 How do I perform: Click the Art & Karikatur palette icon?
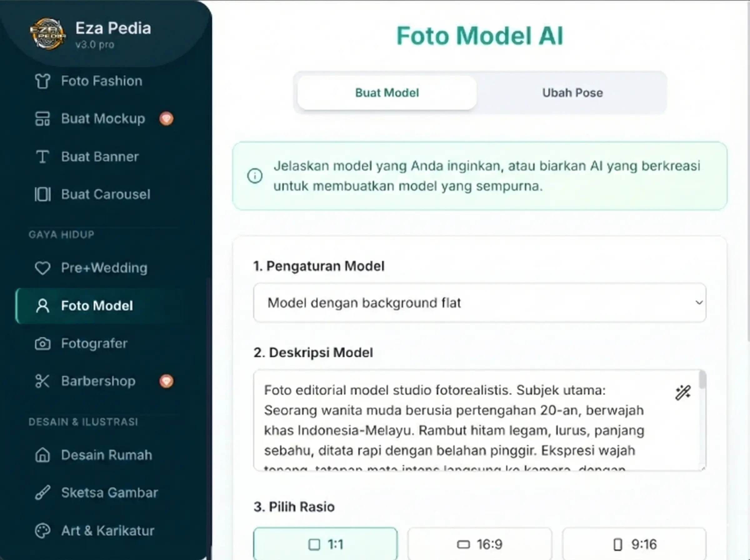click(43, 531)
